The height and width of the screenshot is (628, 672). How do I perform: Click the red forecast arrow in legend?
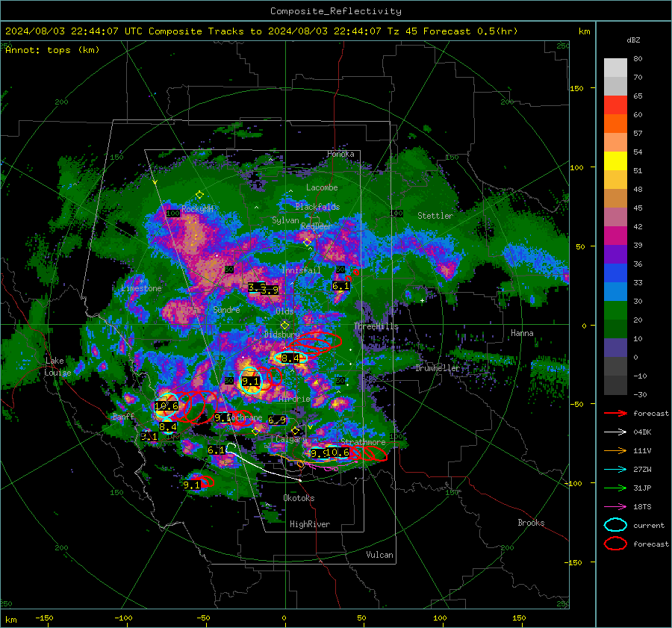click(615, 413)
